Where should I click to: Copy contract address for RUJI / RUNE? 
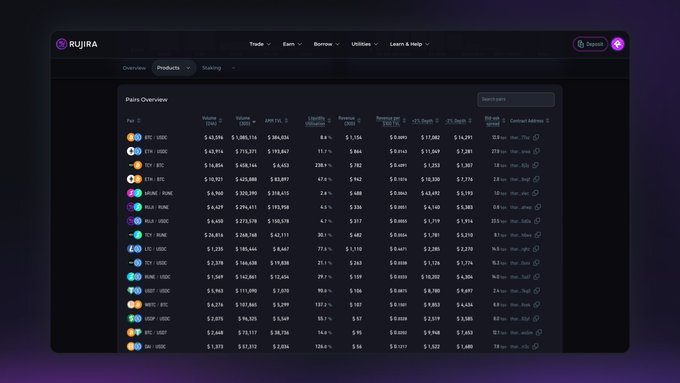click(538, 207)
